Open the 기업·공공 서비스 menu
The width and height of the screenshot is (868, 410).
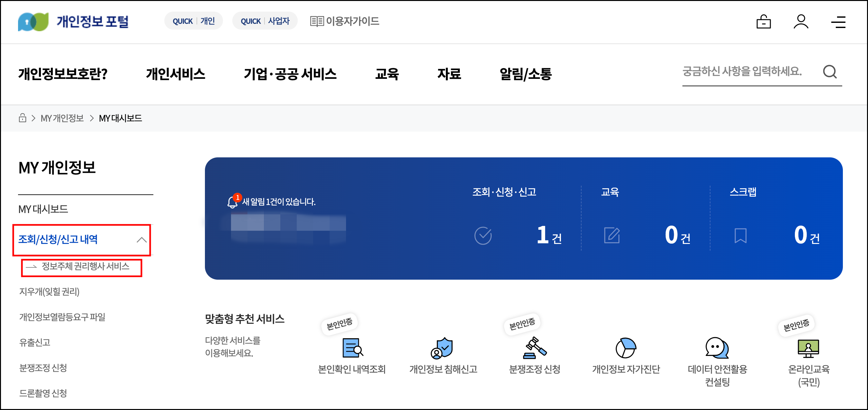pos(290,74)
